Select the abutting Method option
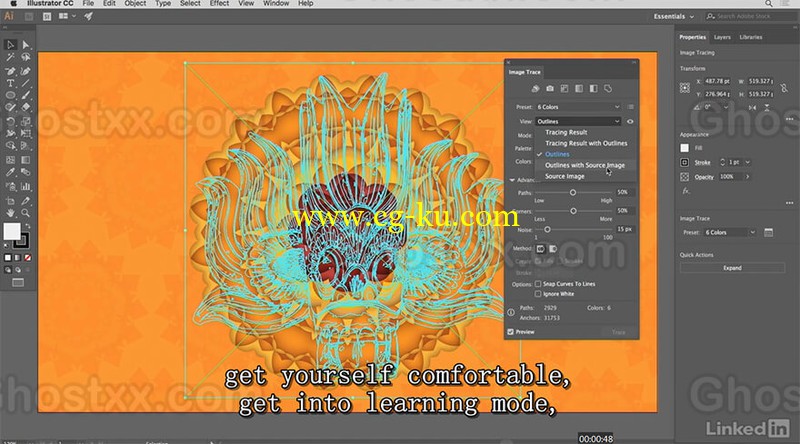Image resolution: width=800 pixels, height=444 pixels. (540, 249)
